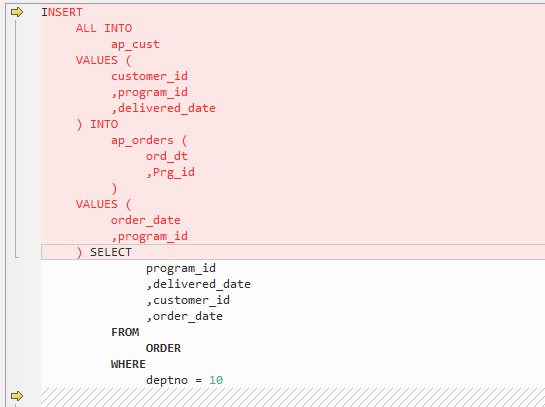Place cursor on INSERT keyword
This screenshot has height=407, width=545.
click(x=62, y=12)
